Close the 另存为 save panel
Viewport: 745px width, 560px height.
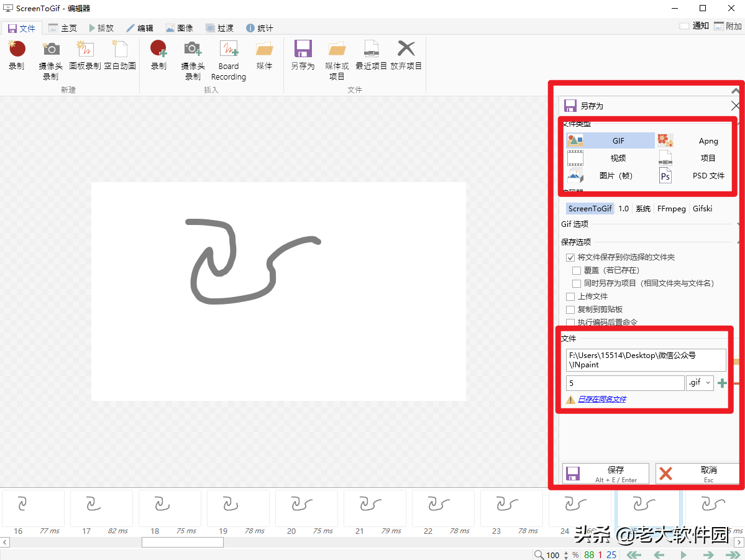736,106
